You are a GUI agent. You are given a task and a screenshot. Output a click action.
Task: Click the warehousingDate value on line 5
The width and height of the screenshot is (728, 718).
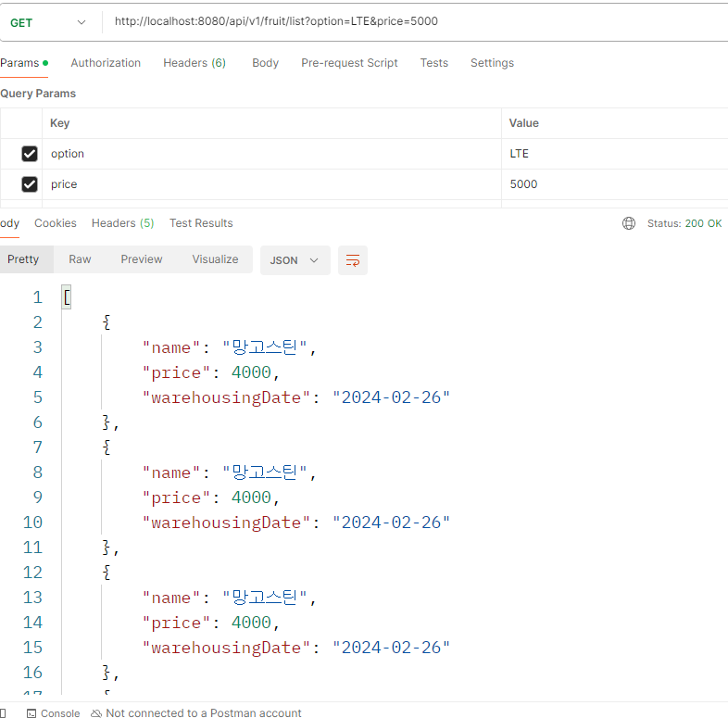392,397
